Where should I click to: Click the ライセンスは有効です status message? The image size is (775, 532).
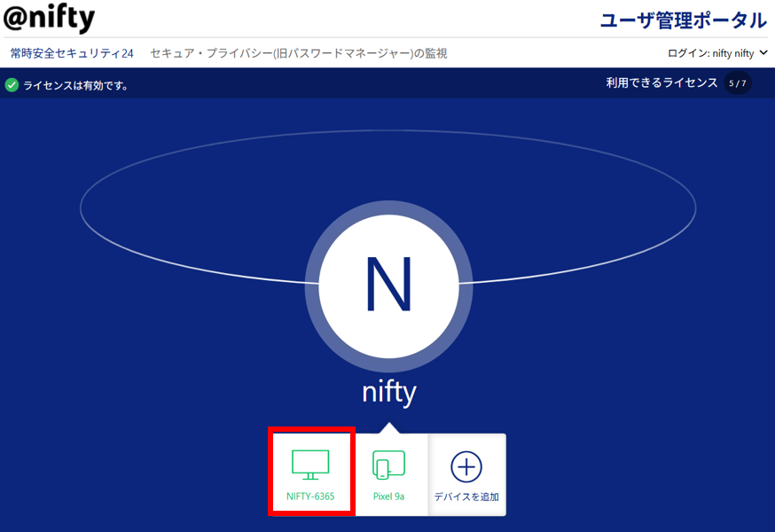(x=75, y=86)
